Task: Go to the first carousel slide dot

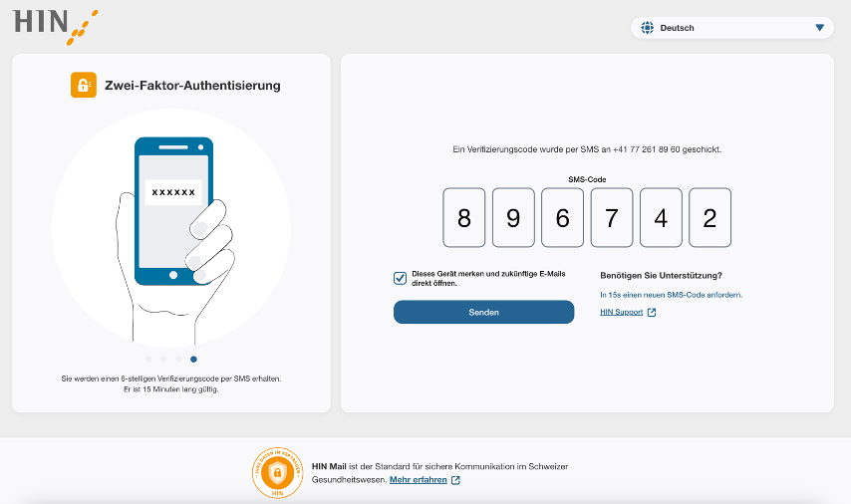Action: coord(148,359)
